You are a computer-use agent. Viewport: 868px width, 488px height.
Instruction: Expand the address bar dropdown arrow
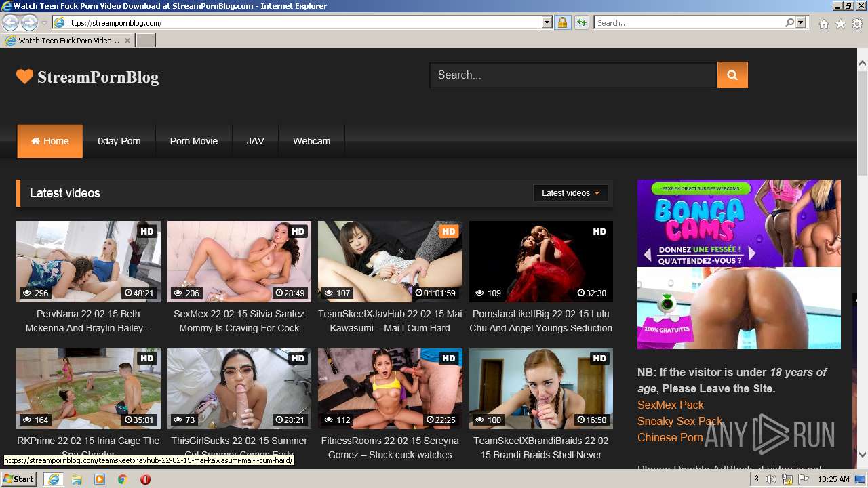click(x=547, y=22)
